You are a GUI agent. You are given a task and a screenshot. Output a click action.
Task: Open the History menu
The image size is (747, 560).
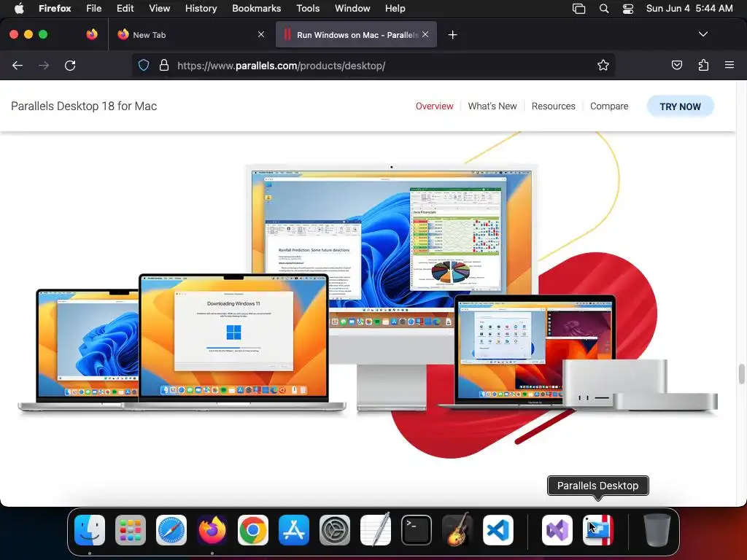click(201, 8)
